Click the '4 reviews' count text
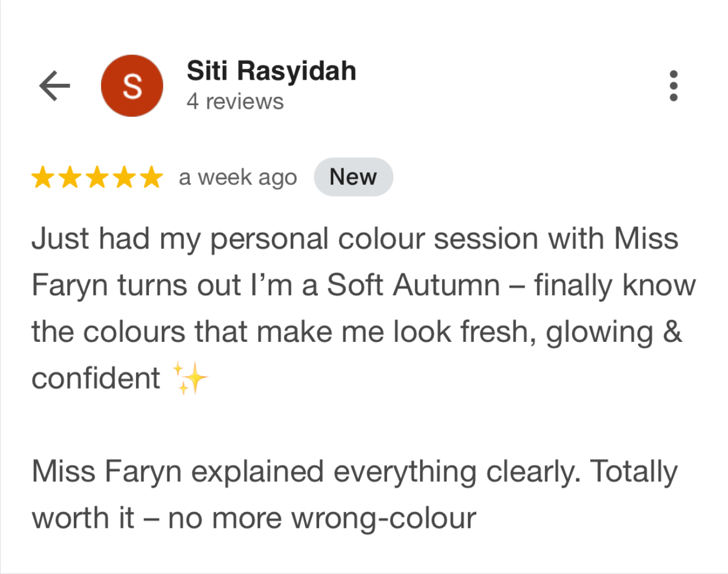The height and width of the screenshot is (574, 728). coord(235,102)
